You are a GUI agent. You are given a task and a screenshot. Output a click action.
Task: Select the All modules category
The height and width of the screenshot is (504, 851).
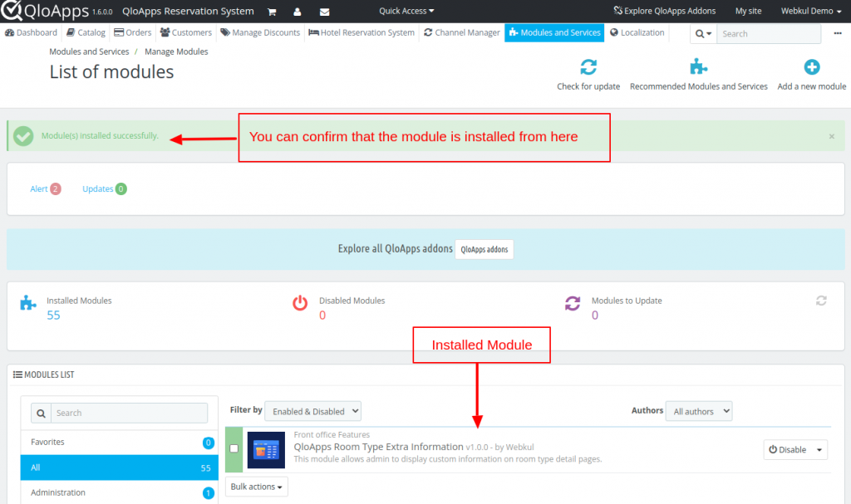[120, 467]
